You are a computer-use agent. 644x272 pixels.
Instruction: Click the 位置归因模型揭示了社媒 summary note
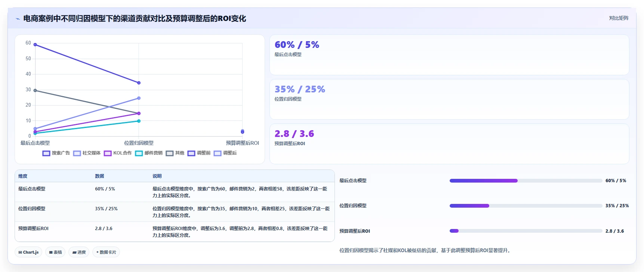point(425,251)
